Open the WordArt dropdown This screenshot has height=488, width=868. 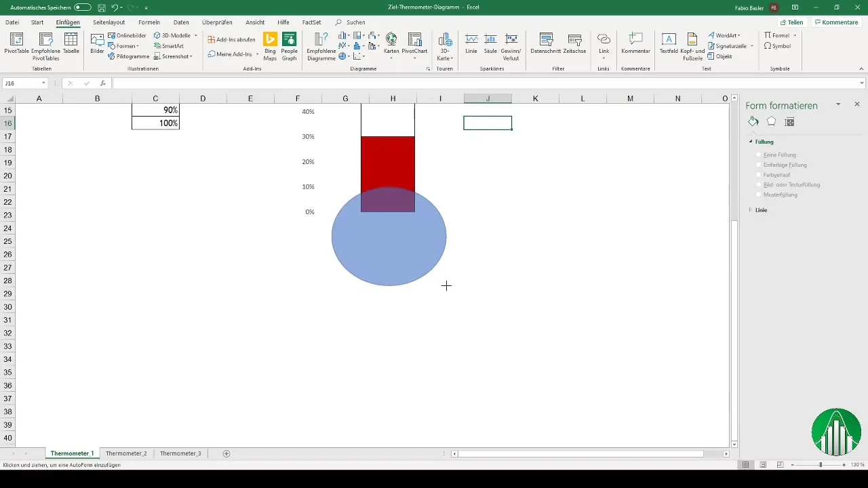point(724,35)
